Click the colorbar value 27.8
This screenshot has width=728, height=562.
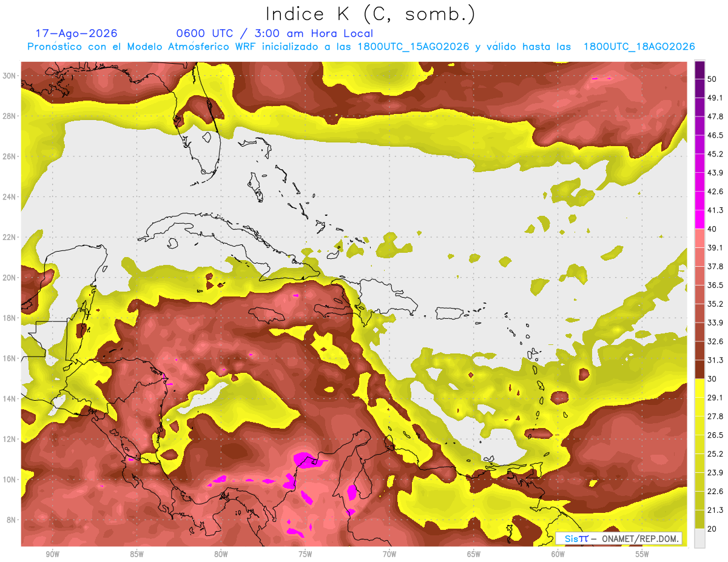(715, 416)
